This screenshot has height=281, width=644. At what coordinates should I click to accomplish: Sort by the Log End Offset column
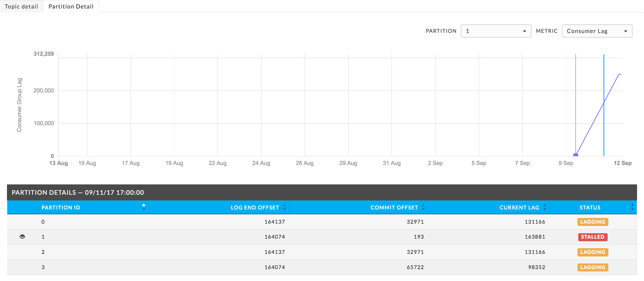pos(219,207)
